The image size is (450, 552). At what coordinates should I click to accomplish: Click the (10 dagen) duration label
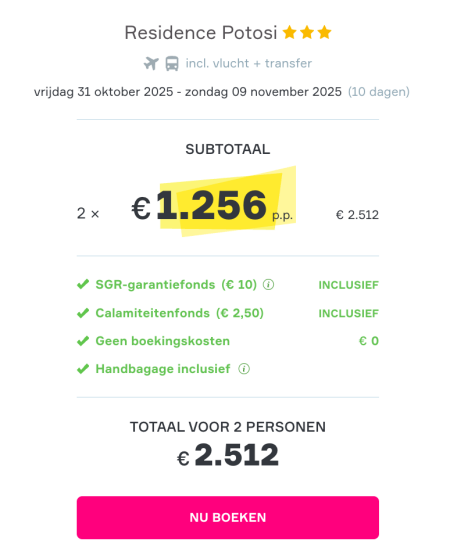[x=379, y=92]
